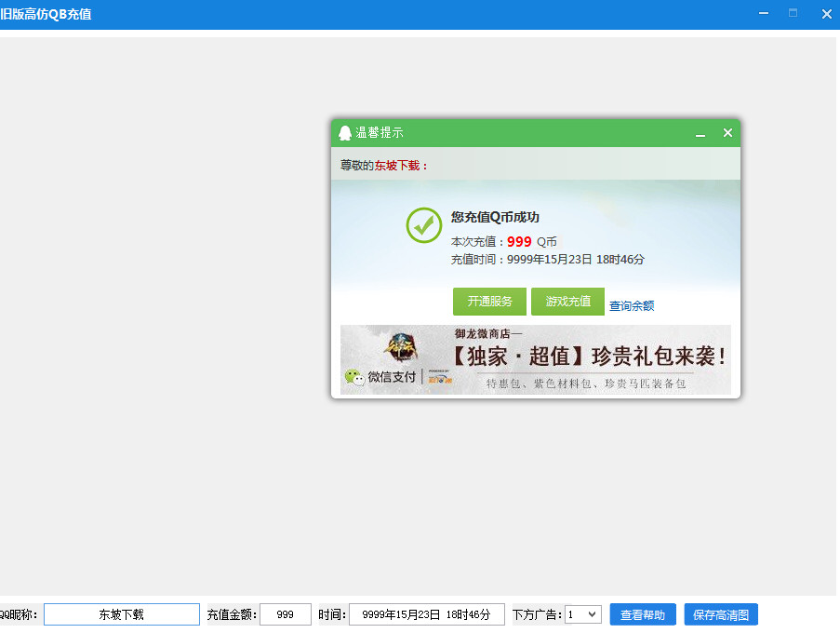
Task: Focus the QQ昵称 input field
Action: pyautogui.click(x=122, y=614)
